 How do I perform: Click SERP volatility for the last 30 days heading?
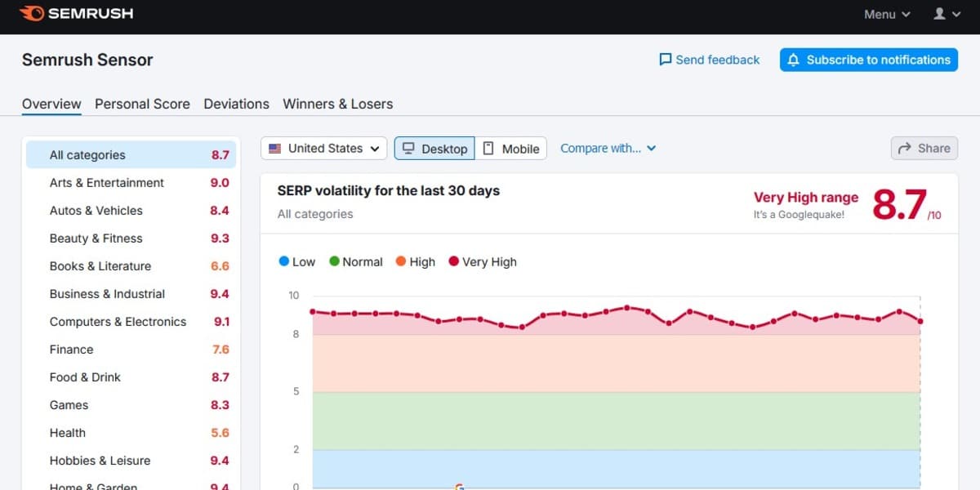388,191
